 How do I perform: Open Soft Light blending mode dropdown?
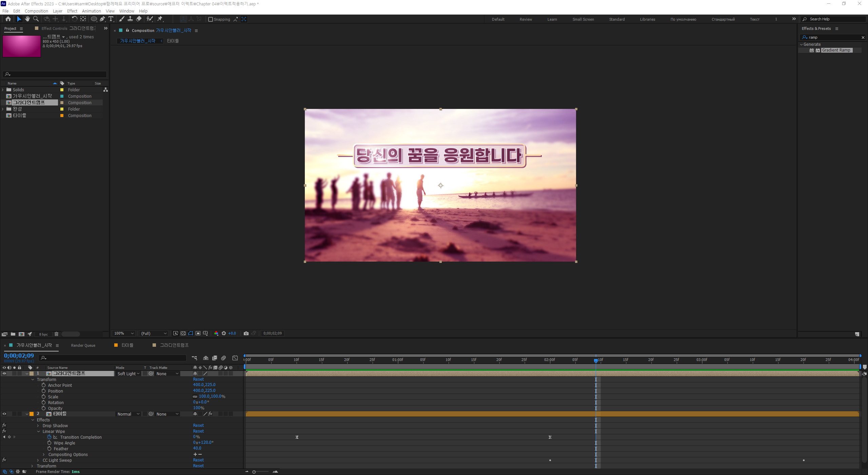[x=128, y=374]
